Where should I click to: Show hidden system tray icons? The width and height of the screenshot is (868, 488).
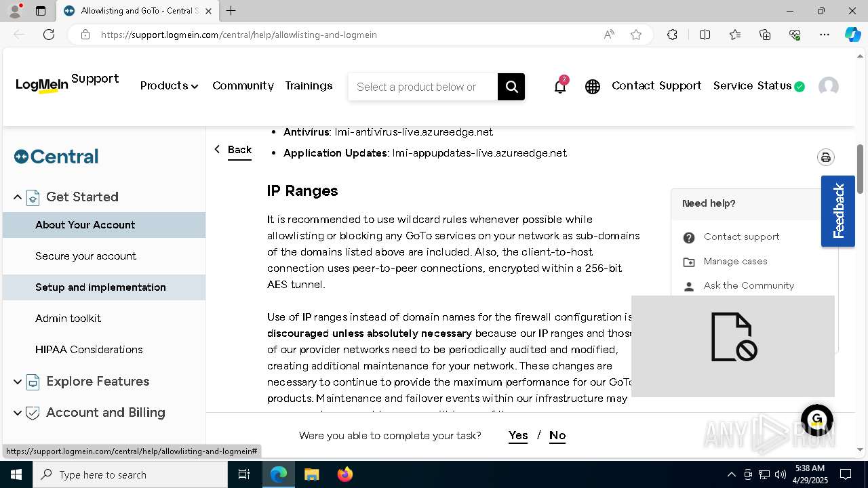pyautogui.click(x=731, y=474)
